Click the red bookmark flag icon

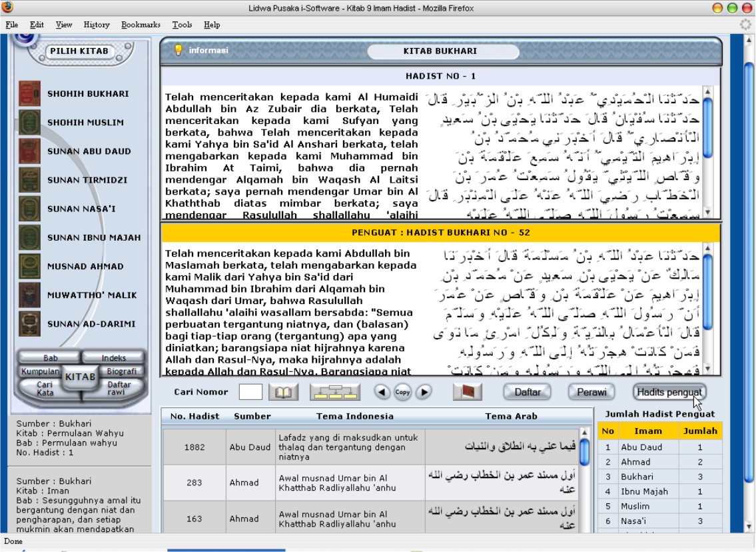pyautogui.click(x=468, y=392)
